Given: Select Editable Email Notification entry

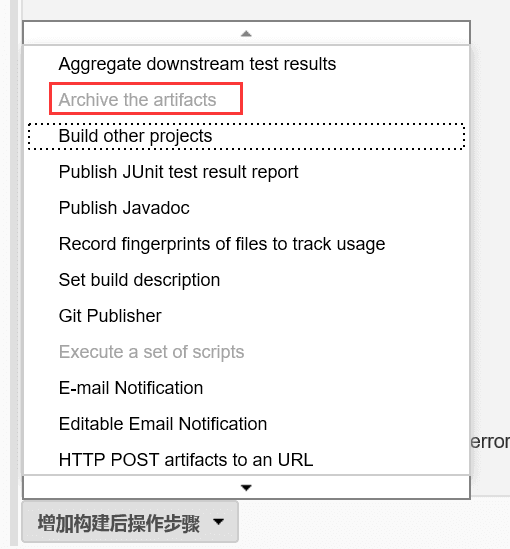Looking at the screenshot, I should coord(163,424).
